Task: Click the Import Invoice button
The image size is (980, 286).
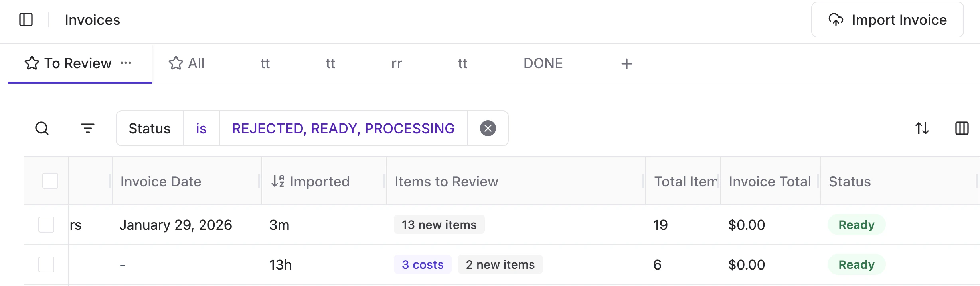Action: coord(887,20)
